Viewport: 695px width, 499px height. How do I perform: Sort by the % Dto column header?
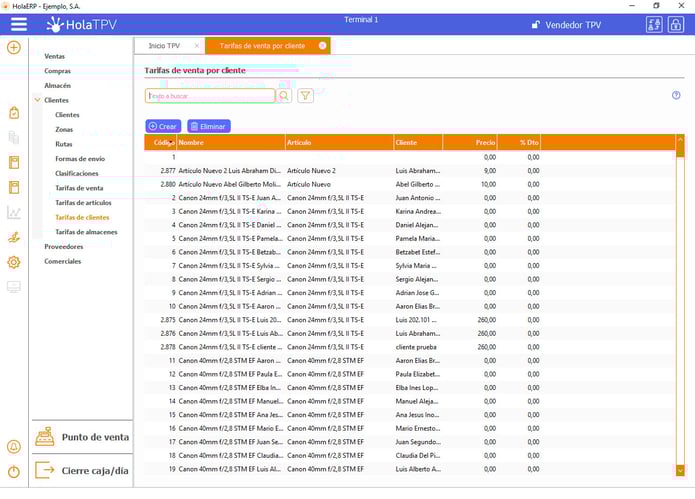[519, 143]
